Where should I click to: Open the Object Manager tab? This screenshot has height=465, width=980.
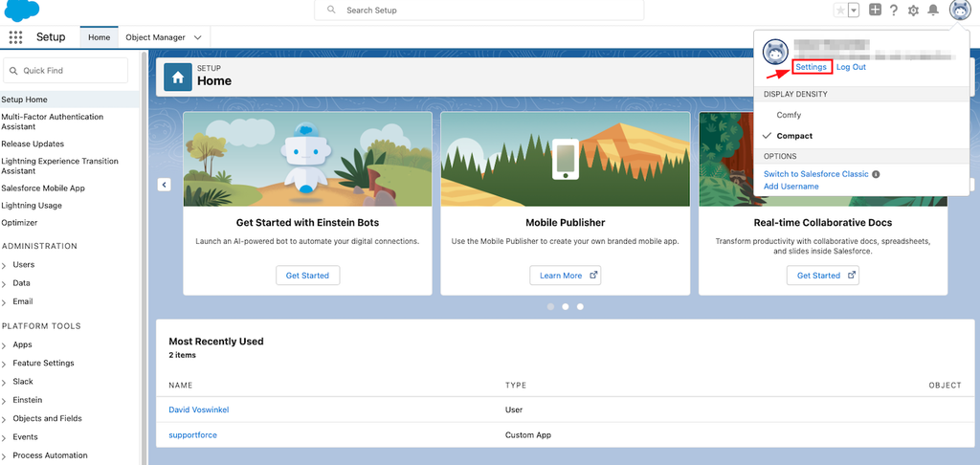click(x=155, y=37)
